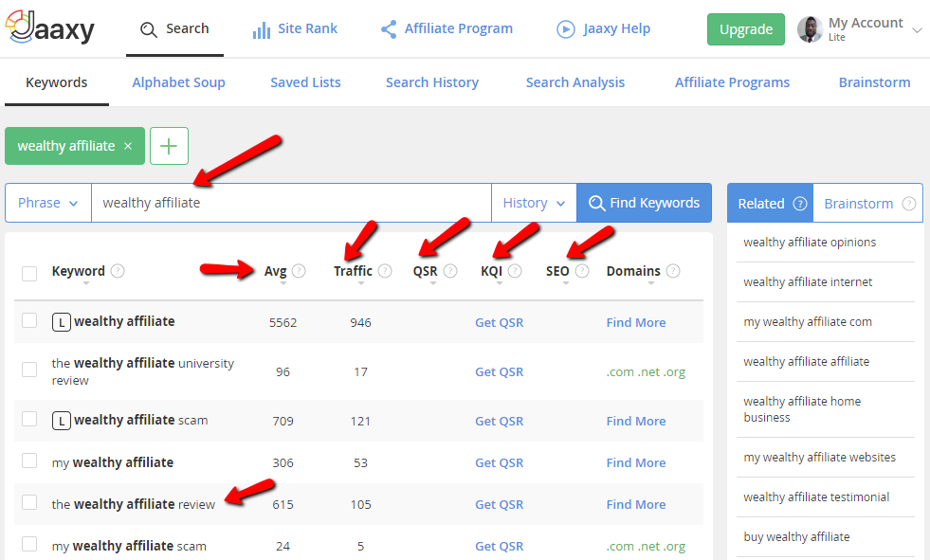The image size is (930, 560).
Task: Open the Search Analysis tab
Action: point(575,82)
